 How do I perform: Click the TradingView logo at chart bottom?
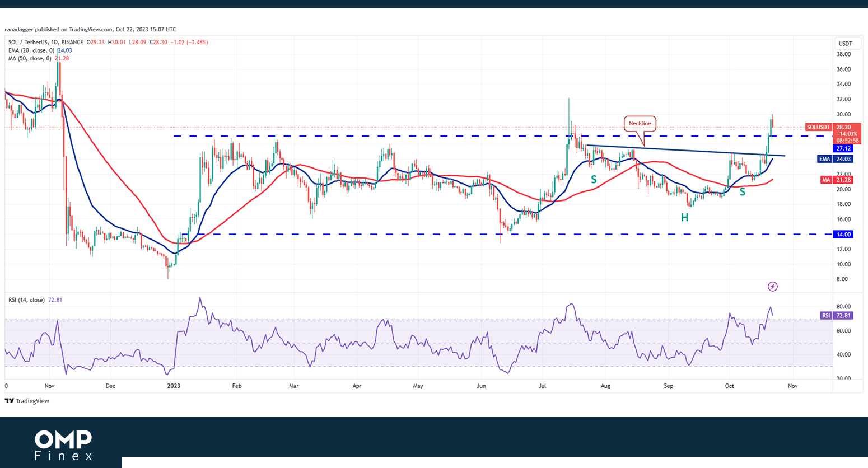click(27, 401)
